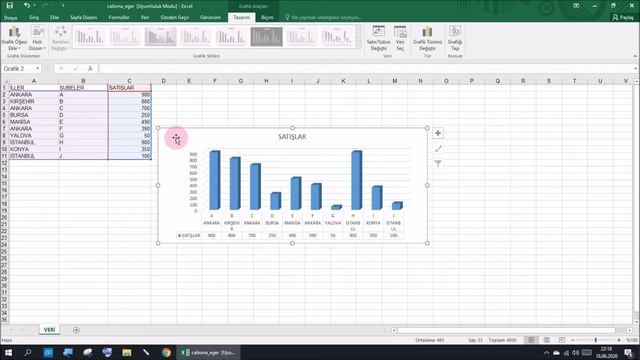This screenshot has height=360, width=640.
Task: Click the Paylaş share button
Action: (x=623, y=18)
